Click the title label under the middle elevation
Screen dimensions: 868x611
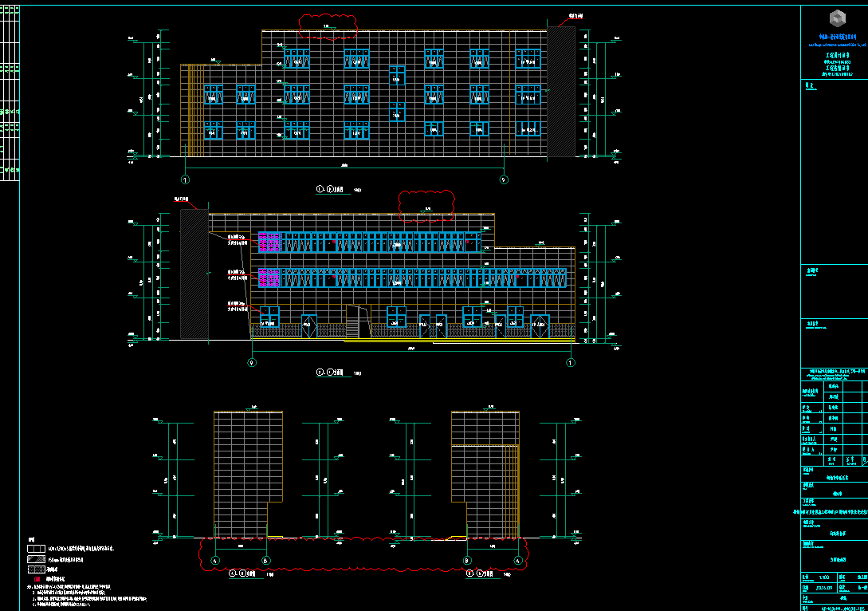pyautogui.click(x=331, y=373)
